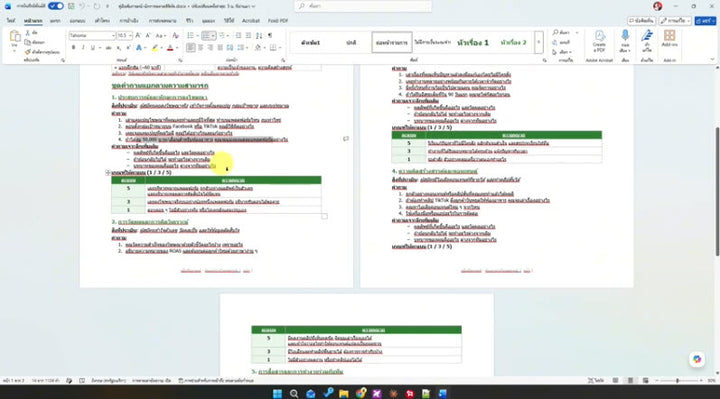Open the Design ribbon tab
This screenshot has height=399, width=720.
(x=77, y=21)
